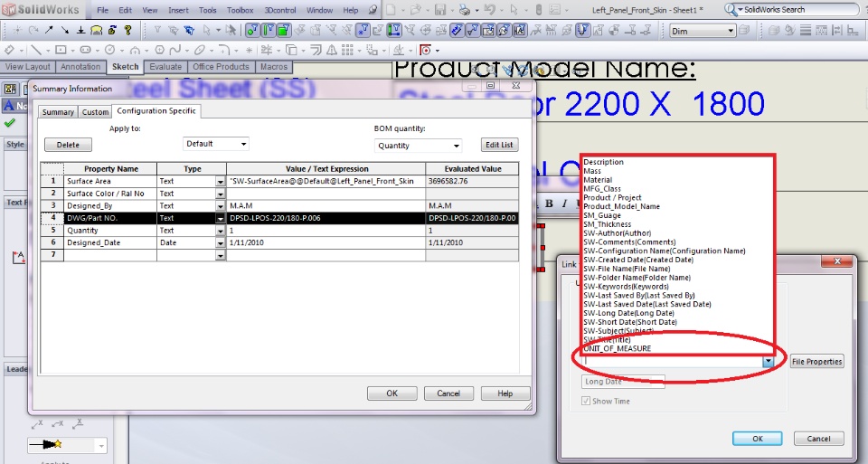Image resolution: width=868 pixels, height=464 pixels.
Task: Click Help in Summary Information dialog
Action: 505,393
